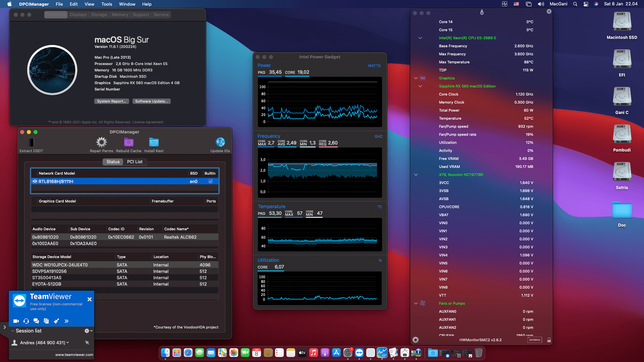Click the License Agreement link
Image resolution: width=644 pixels, height=362 pixels.
pos(148,122)
